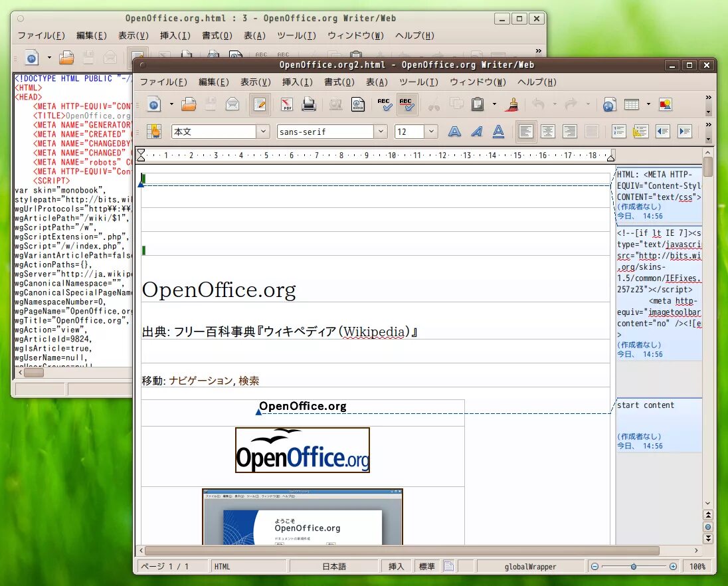Open the Paste options dropdown arrow

click(x=494, y=104)
